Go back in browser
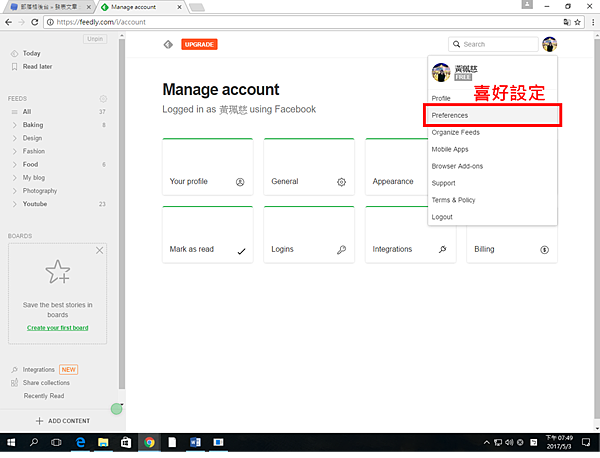The width and height of the screenshot is (600, 458). 8,22
